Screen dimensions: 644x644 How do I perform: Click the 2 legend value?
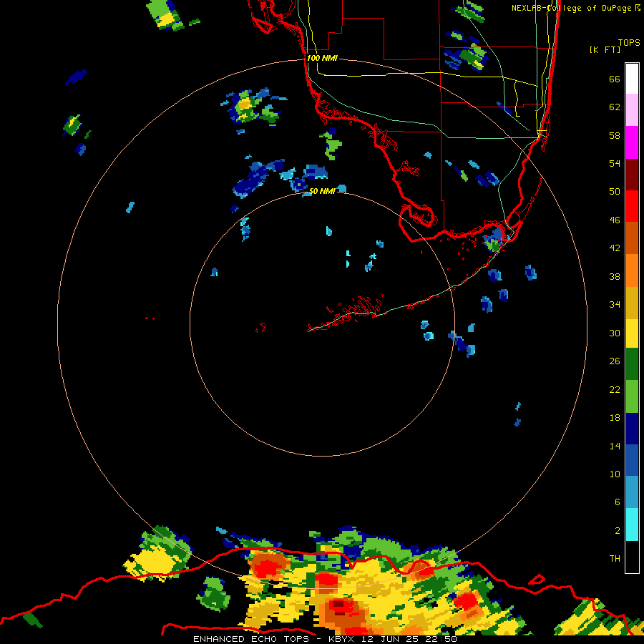click(x=617, y=530)
